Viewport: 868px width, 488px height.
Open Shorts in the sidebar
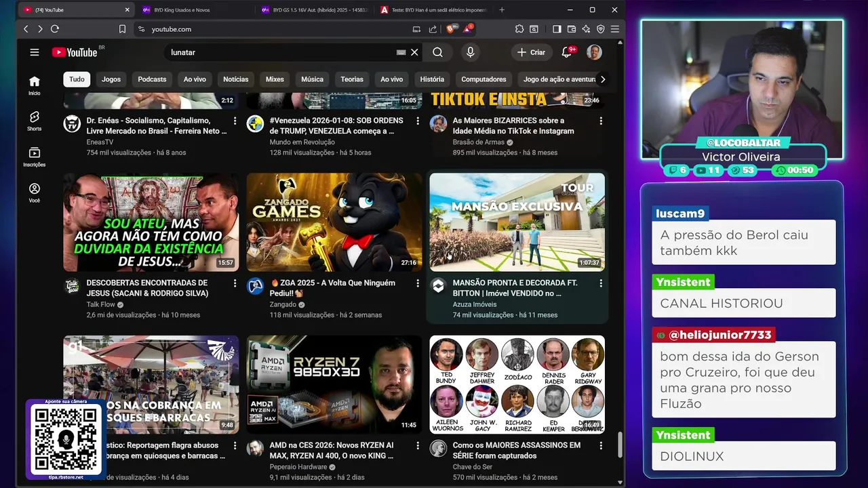(x=35, y=121)
